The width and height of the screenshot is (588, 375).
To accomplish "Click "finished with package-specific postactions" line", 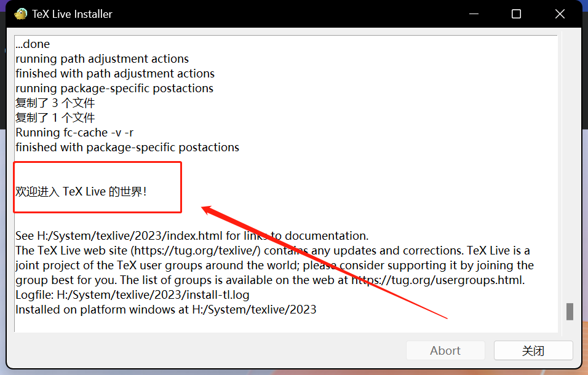I will (x=127, y=147).
